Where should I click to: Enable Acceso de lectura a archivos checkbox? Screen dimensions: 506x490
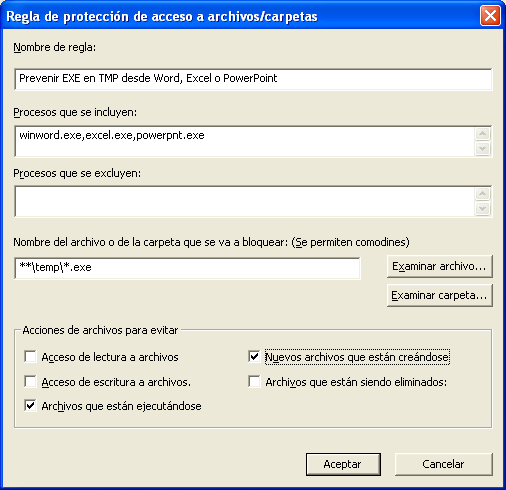click(30, 356)
